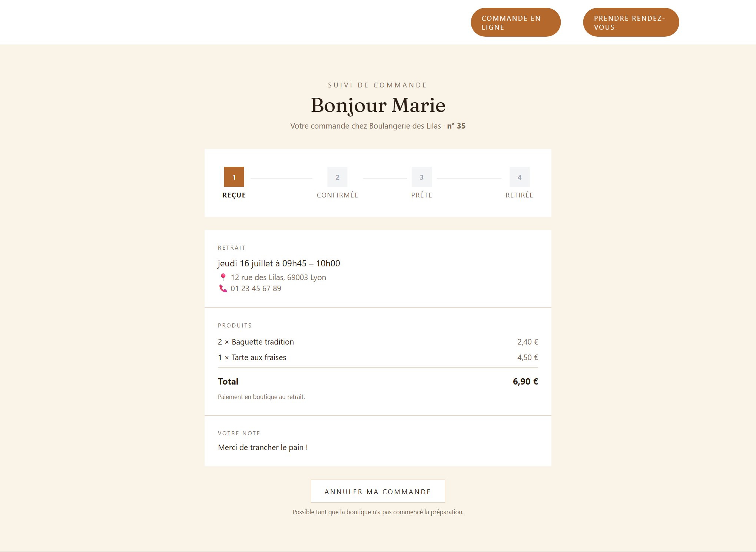Click the VOTRE NOTE label
This screenshot has width=756, height=552.
239,433
